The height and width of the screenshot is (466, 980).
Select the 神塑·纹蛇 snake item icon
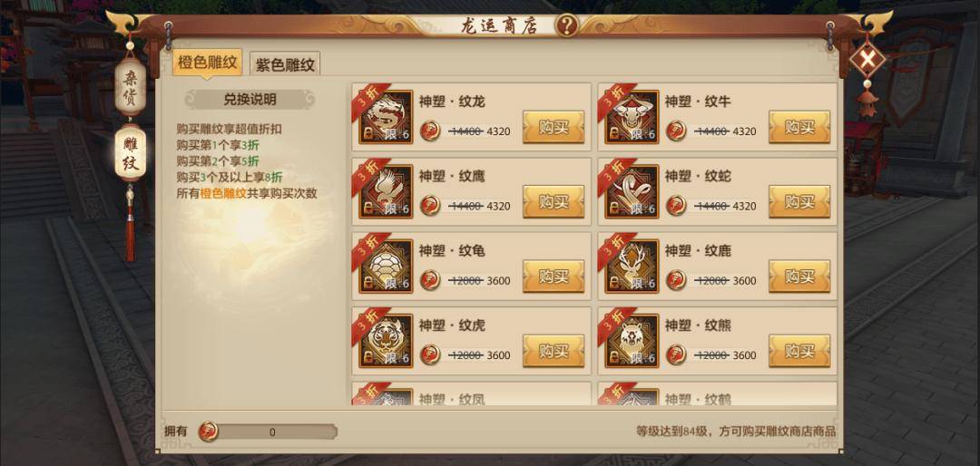(632, 192)
